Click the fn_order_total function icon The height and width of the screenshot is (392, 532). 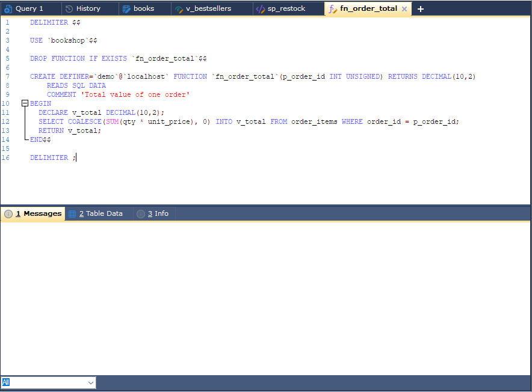[x=332, y=9]
